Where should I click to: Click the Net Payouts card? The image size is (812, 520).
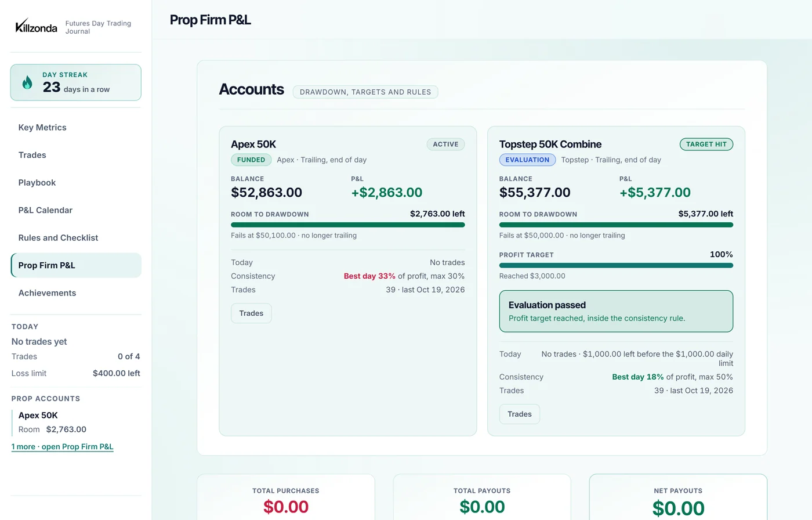click(678, 497)
